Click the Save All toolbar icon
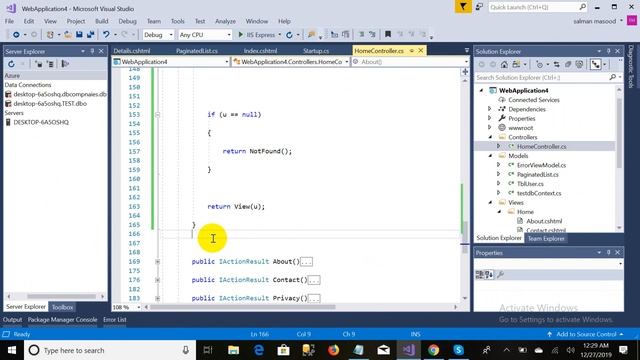This screenshot has width=640, height=360. [x=90, y=35]
